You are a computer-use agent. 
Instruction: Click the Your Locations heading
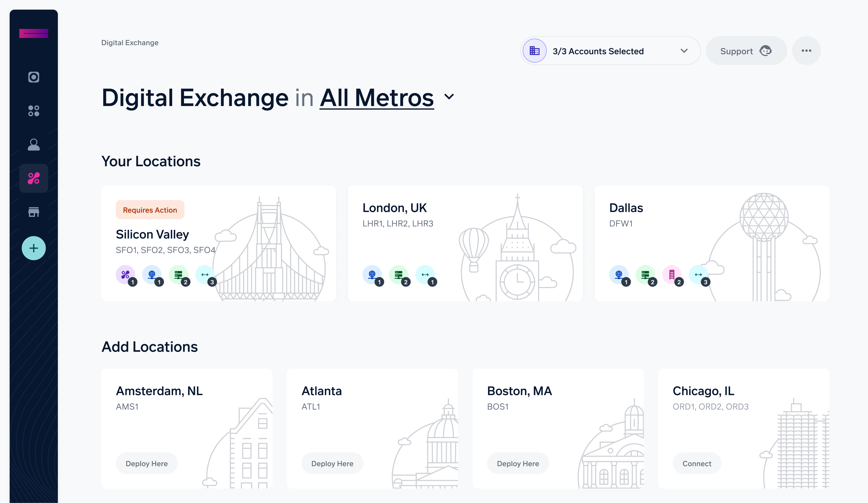pos(151,161)
